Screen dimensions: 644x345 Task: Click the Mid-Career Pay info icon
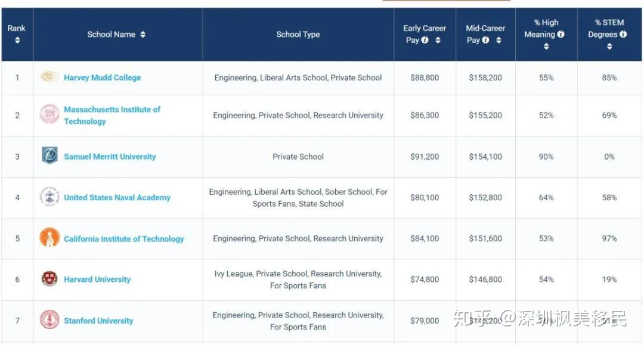click(x=485, y=40)
